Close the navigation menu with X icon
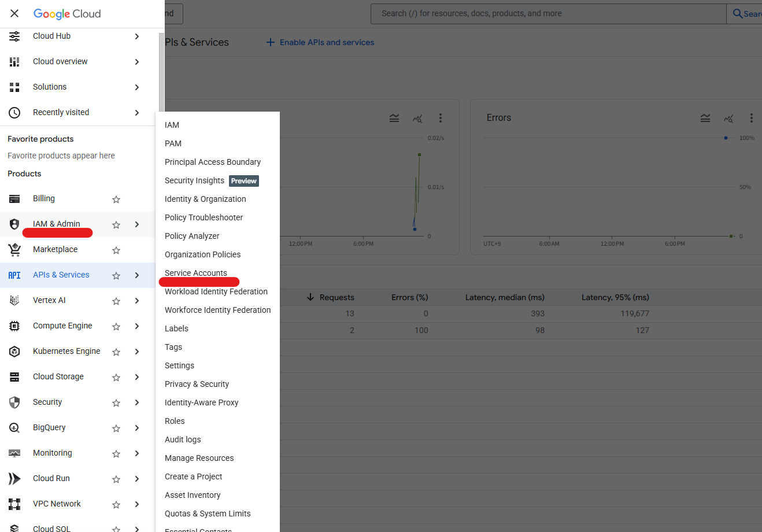762x532 pixels. click(x=14, y=13)
